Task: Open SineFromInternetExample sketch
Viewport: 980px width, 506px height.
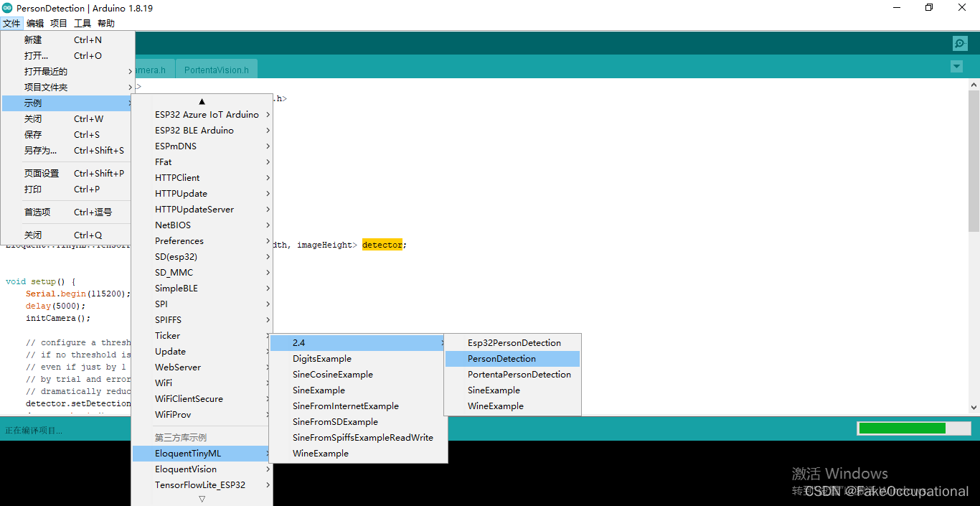Action: 359,406
